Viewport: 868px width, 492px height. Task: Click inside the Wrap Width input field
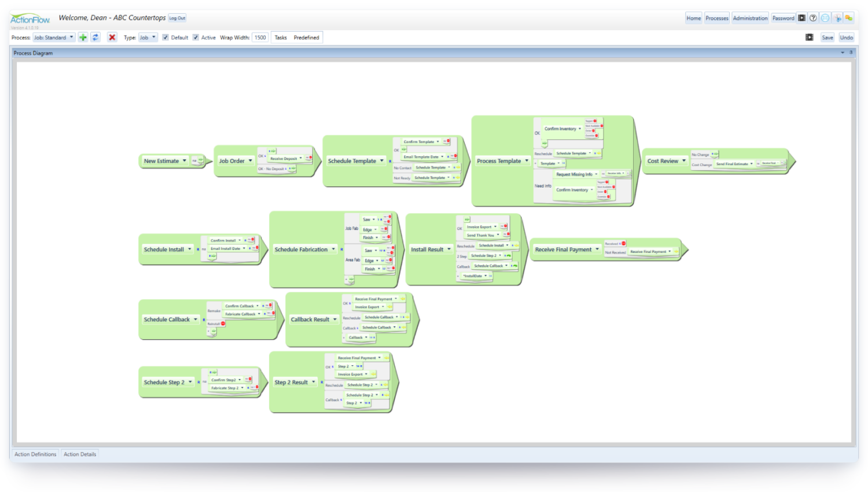(x=260, y=37)
